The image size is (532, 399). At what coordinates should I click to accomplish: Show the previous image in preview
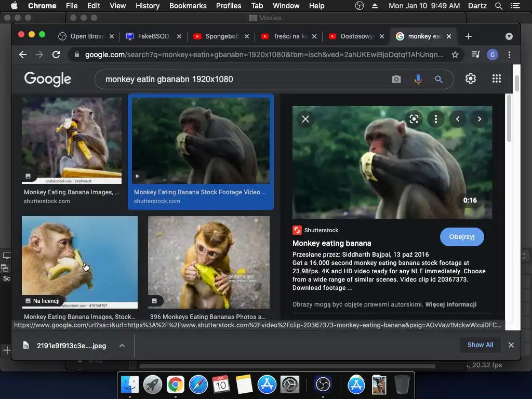[x=457, y=119]
